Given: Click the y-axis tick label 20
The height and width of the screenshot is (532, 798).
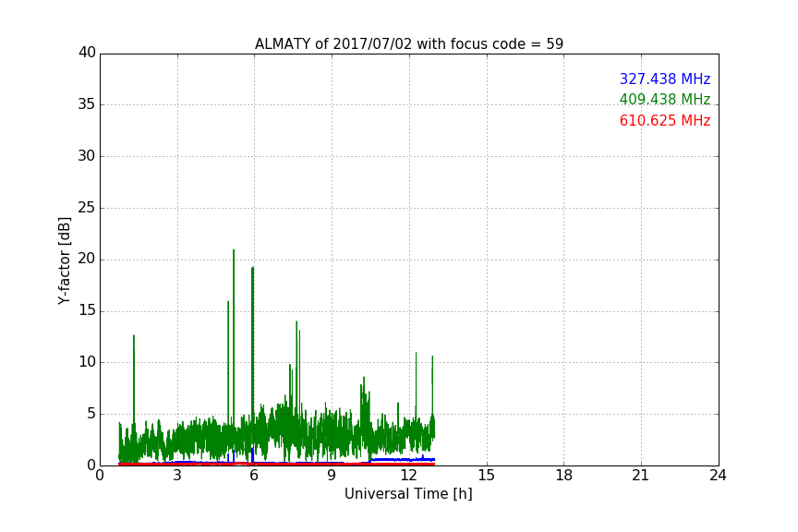Looking at the screenshot, I should point(87,260).
